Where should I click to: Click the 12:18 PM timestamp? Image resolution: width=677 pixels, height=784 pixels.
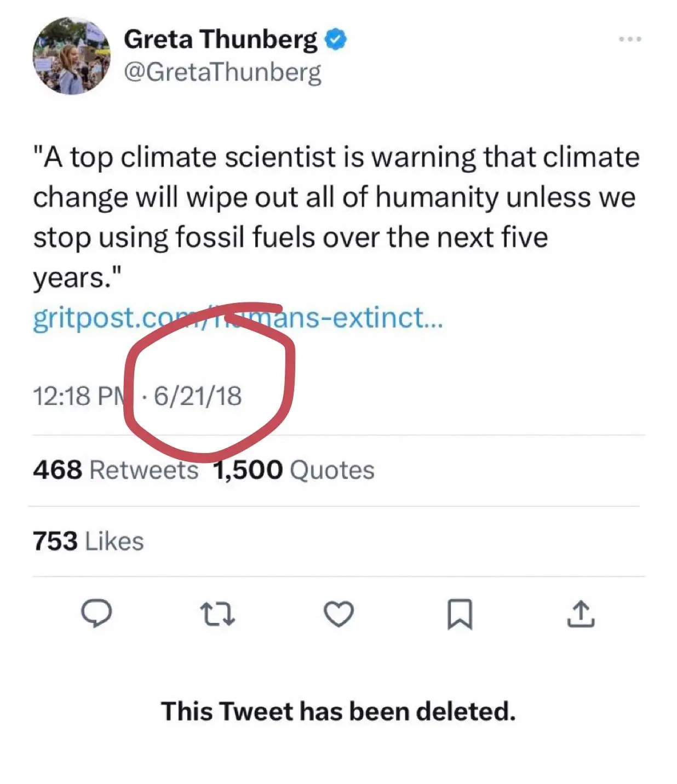(79, 396)
